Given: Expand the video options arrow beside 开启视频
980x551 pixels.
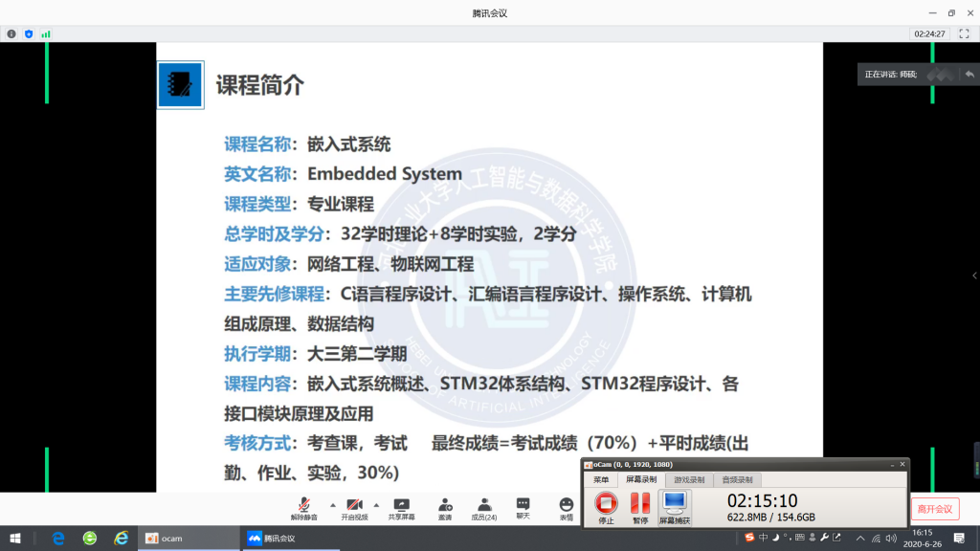Looking at the screenshot, I should [376, 504].
